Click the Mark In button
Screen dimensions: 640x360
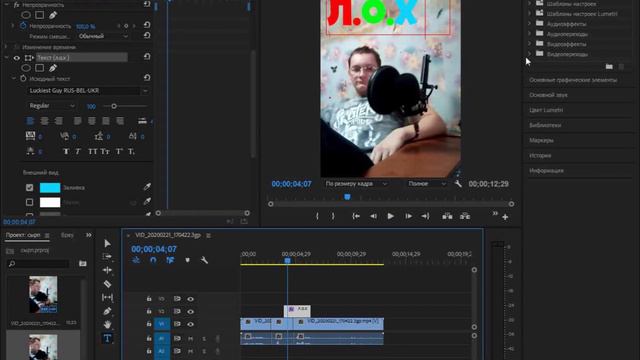pos(317,216)
